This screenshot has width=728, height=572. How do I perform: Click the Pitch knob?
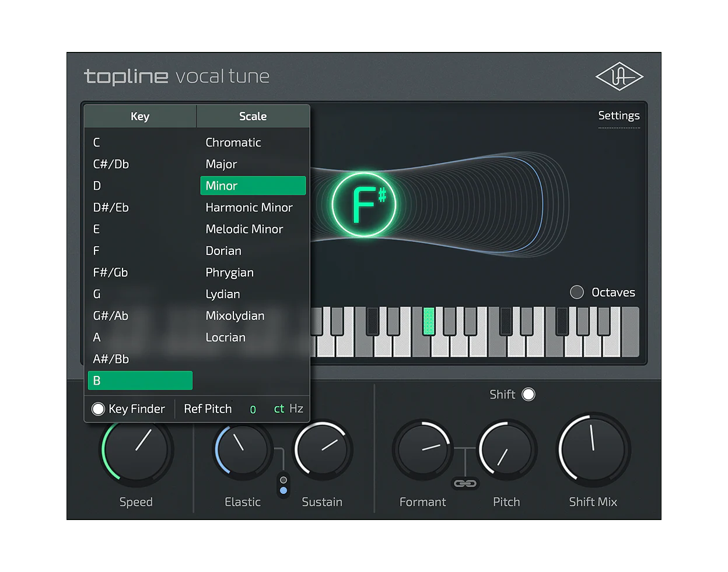coord(507,449)
